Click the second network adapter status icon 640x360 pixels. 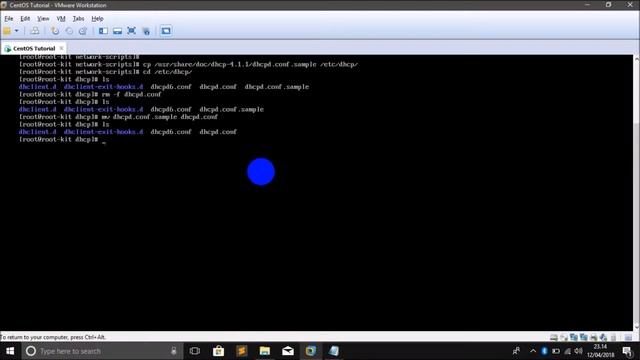pyautogui.click(x=584, y=337)
